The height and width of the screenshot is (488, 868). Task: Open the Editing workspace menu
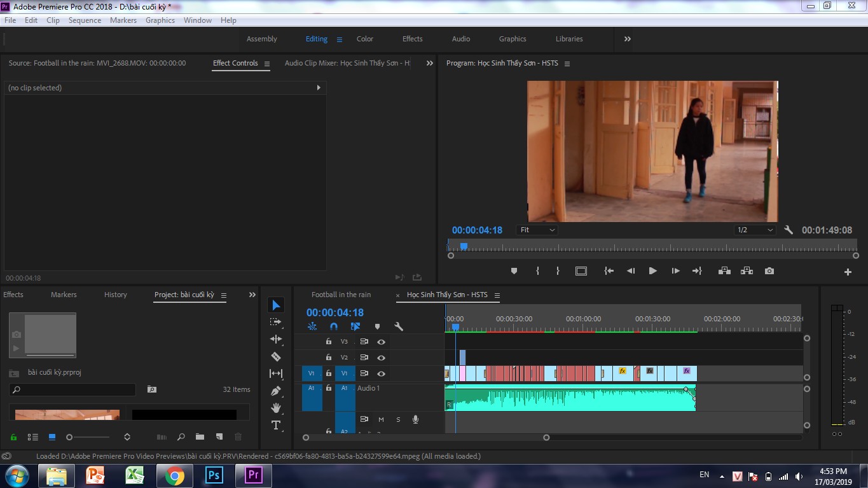point(340,39)
